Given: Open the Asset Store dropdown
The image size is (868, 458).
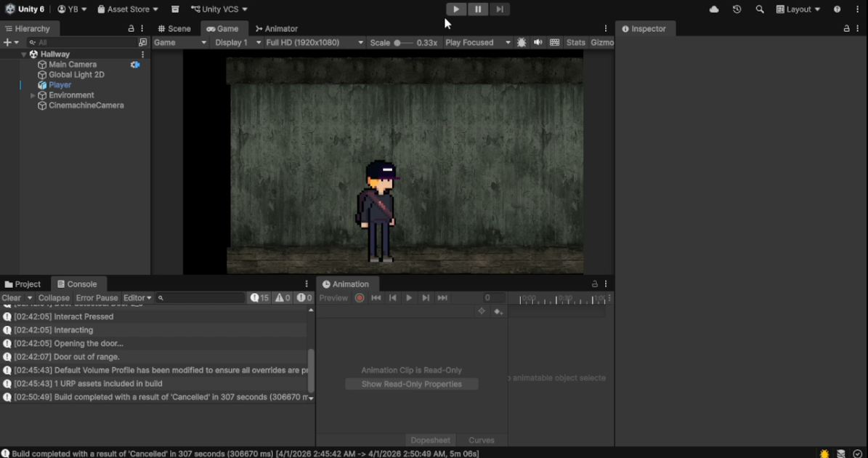Looking at the screenshot, I should pyautogui.click(x=128, y=9).
